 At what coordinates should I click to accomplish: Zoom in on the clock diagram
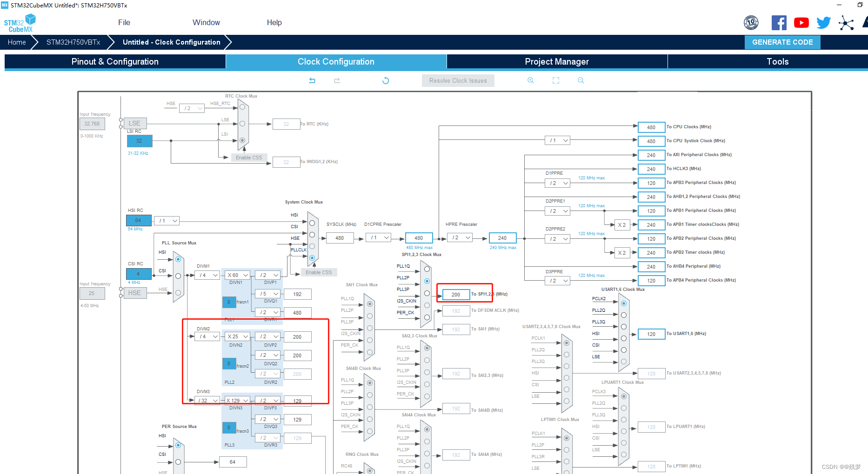point(531,80)
